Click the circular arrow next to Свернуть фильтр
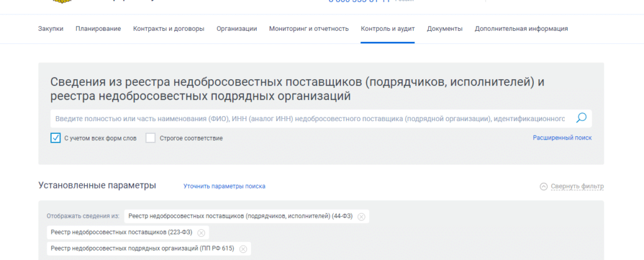Screen dimensions: 644x260 (x=544, y=187)
